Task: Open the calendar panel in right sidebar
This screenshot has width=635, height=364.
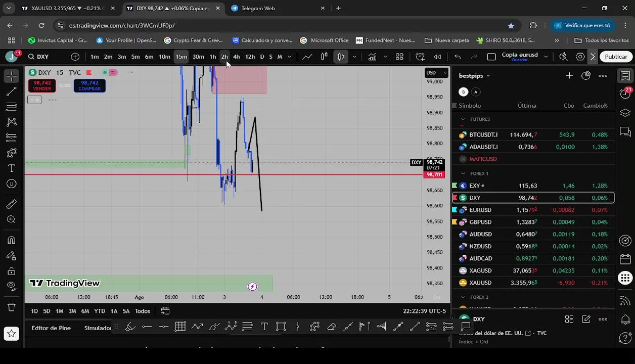Action: point(625,259)
